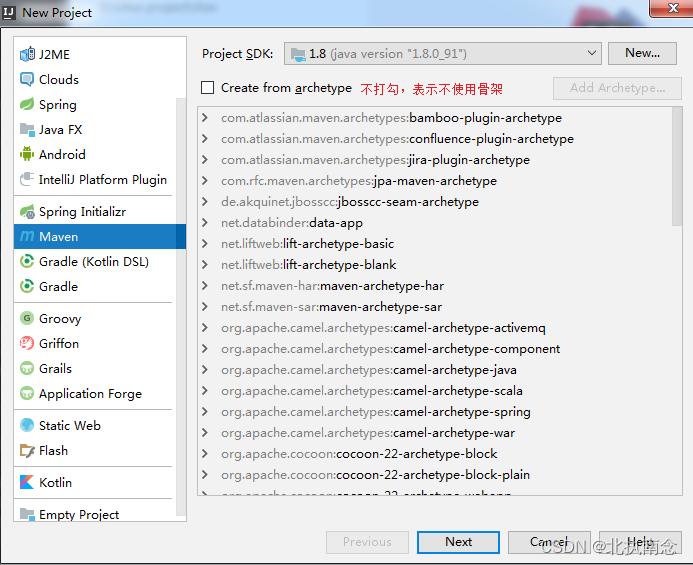
Task: Click the Add Archetype... button
Action: (x=617, y=88)
